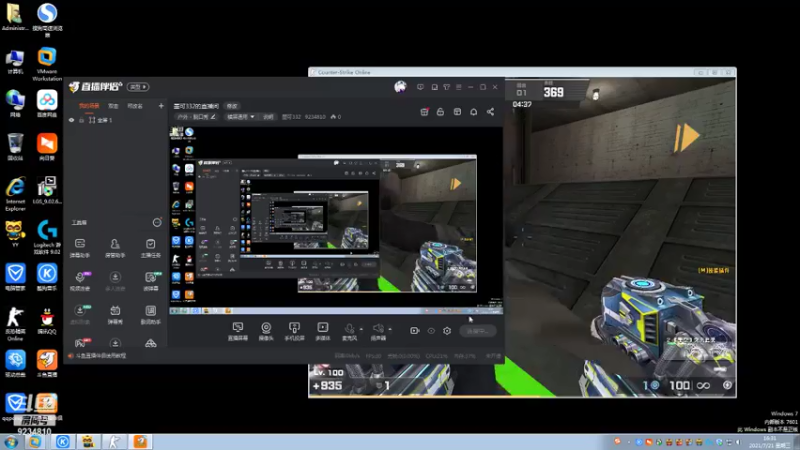Switch to Counter-Strike taskbar icon

[114, 442]
